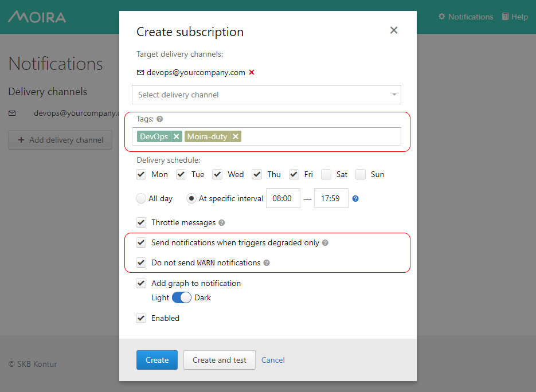Open the Select delivery channel dropdown
Viewport: 536px width, 392px height.
[266, 95]
